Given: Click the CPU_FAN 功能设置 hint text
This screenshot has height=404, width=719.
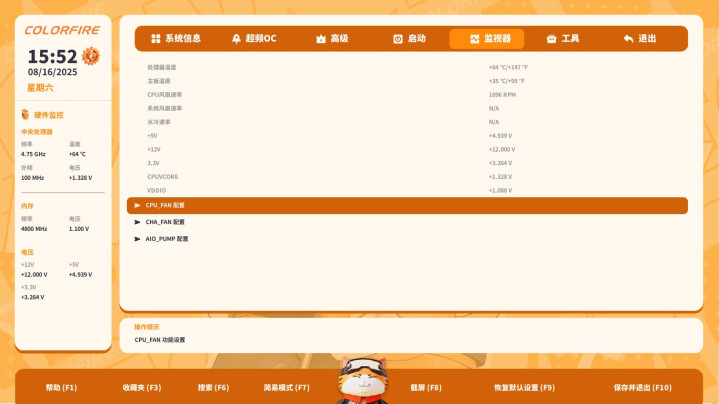Looking at the screenshot, I should click(160, 340).
